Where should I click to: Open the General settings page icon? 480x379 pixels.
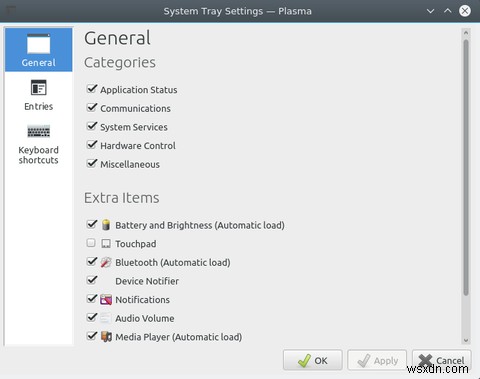(39, 44)
